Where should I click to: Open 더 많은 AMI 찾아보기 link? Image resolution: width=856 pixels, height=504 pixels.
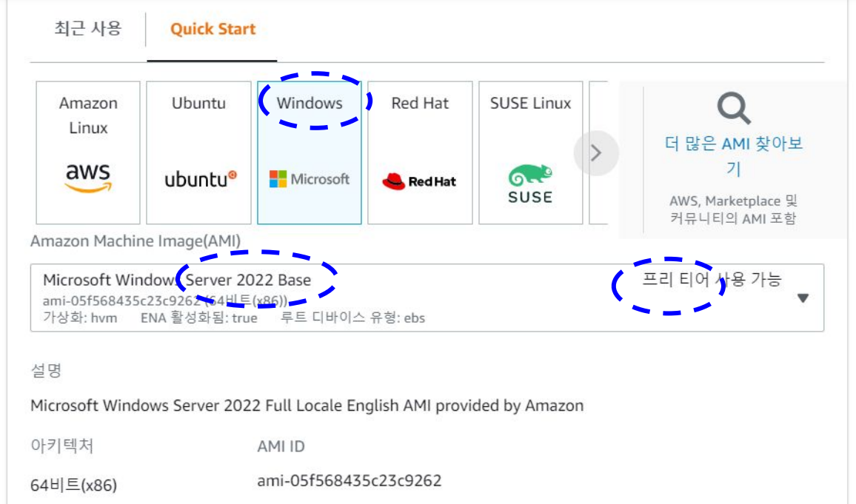(x=734, y=156)
